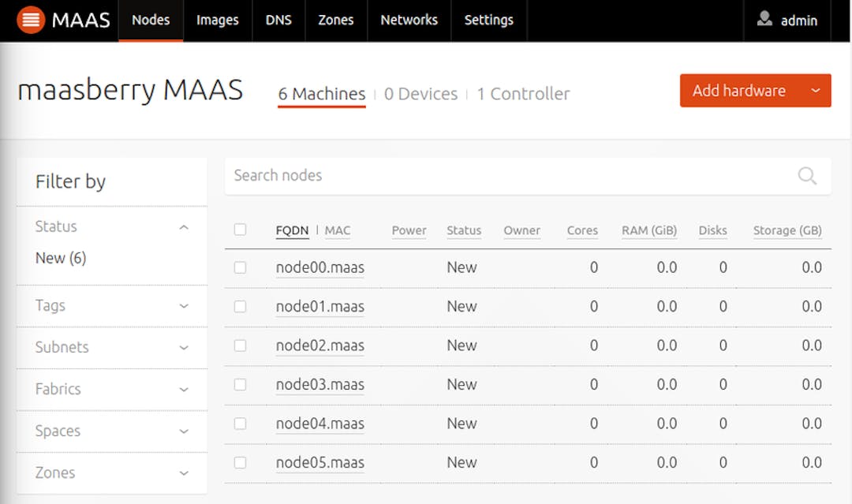Sort machines by Cores column header
852x504 pixels.
(x=582, y=230)
